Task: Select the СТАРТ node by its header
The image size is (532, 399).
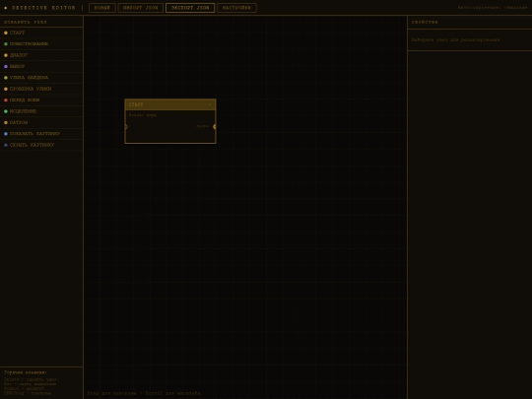Action: [170, 104]
